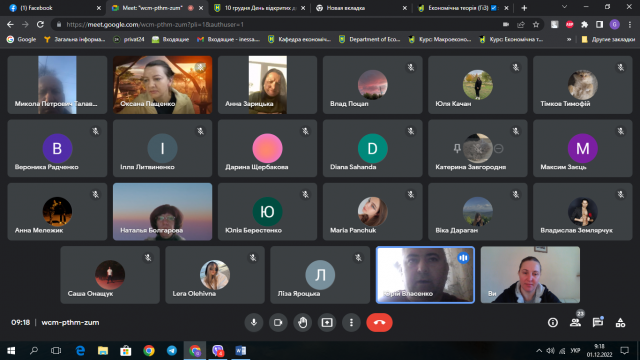640x360 pixels.
Task: Switch to the Економічна теорія tab
Action: pos(463,8)
